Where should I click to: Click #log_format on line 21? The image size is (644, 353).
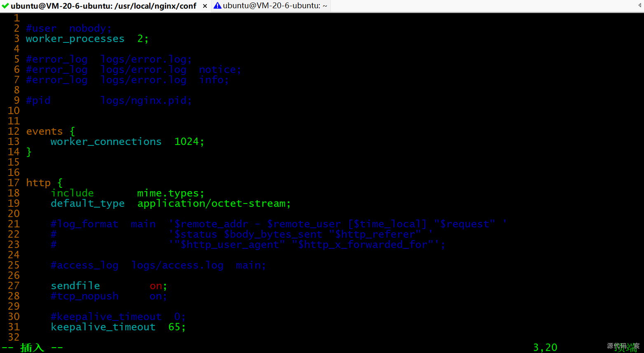tap(84, 224)
